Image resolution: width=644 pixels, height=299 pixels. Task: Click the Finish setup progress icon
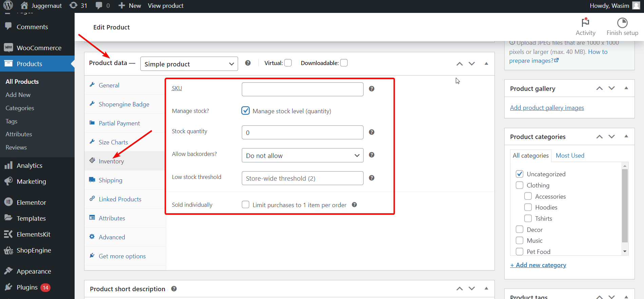pyautogui.click(x=622, y=23)
